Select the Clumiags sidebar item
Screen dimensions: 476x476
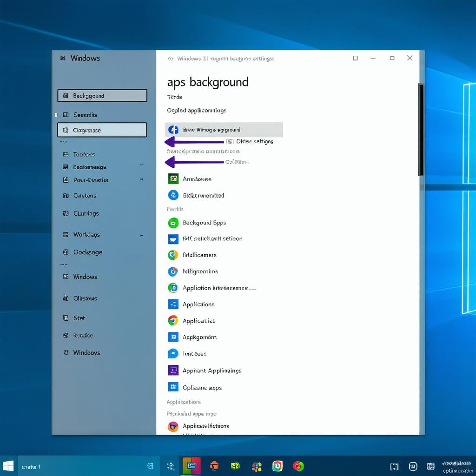coord(86,213)
